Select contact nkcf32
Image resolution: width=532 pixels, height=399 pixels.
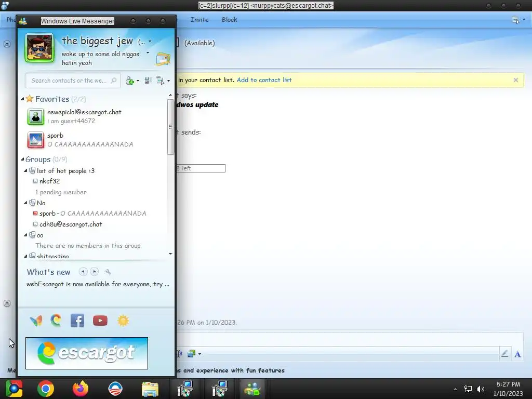tap(49, 181)
